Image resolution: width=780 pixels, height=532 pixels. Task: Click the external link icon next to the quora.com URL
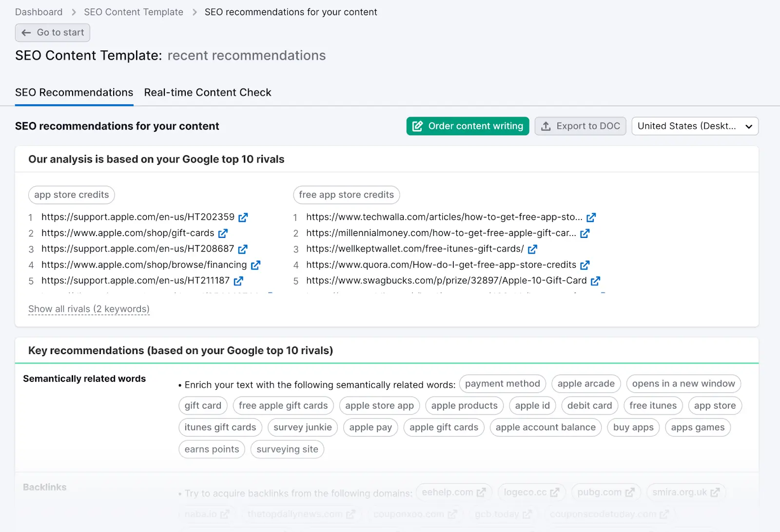[x=585, y=265]
